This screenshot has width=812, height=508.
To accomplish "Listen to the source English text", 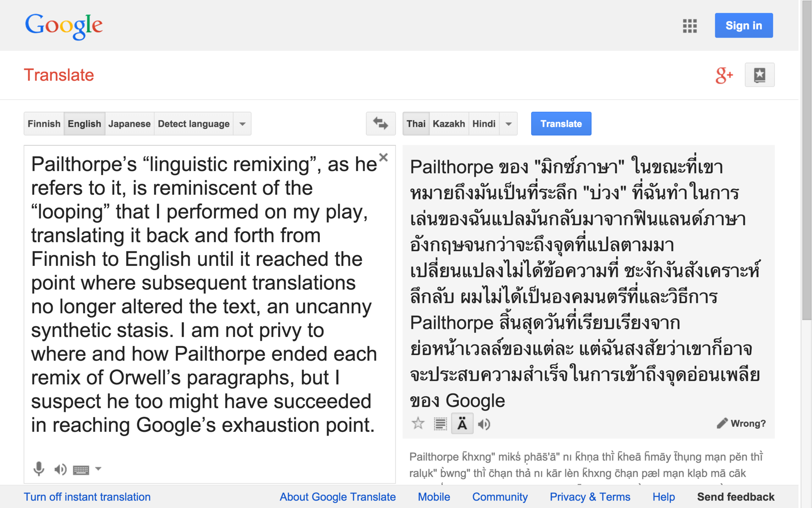I will click(60, 469).
